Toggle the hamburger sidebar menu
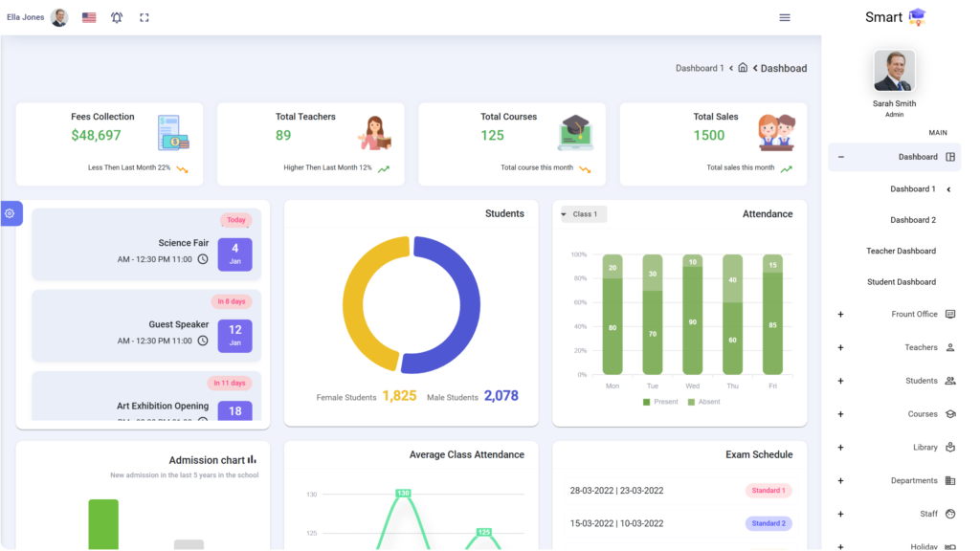This screenshot has width=980, height=551. coord(785,17)
